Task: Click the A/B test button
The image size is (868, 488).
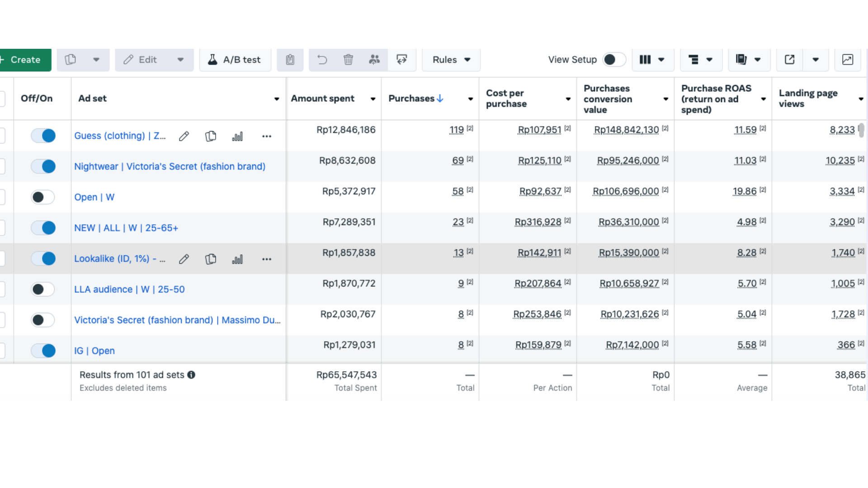Action: click(235, 60)
